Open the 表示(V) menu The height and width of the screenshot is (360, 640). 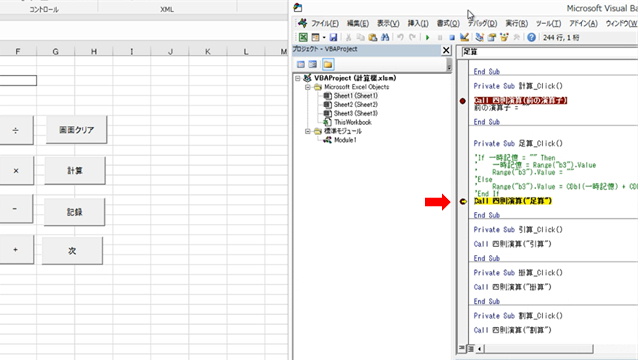click(x=388, y=24)
